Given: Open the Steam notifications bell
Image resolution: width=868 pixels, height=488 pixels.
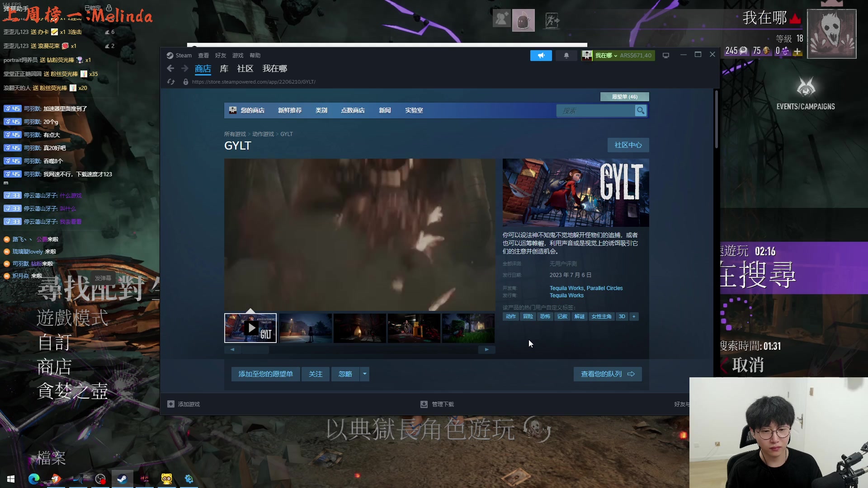Looking at the screenshot, I should [x=566, y=56].
